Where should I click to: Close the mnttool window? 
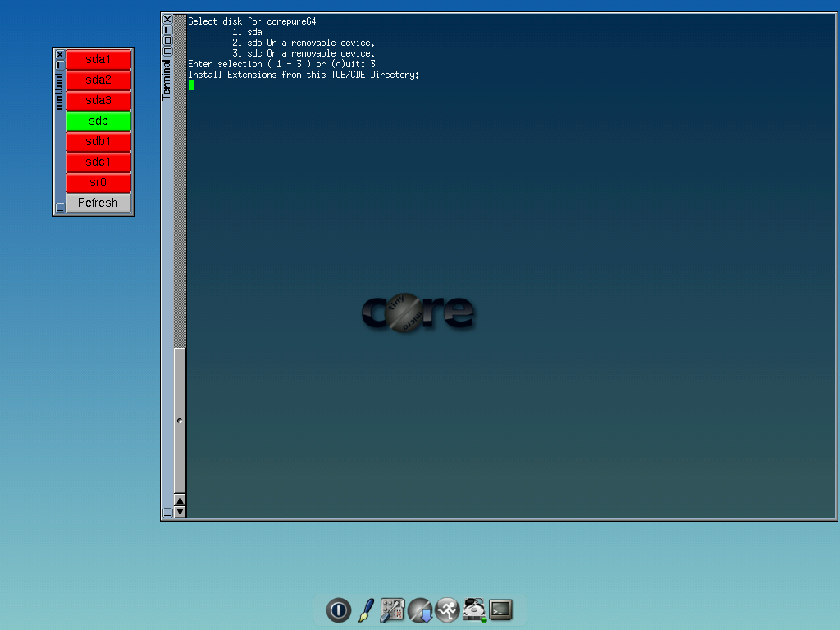(60, 55)
